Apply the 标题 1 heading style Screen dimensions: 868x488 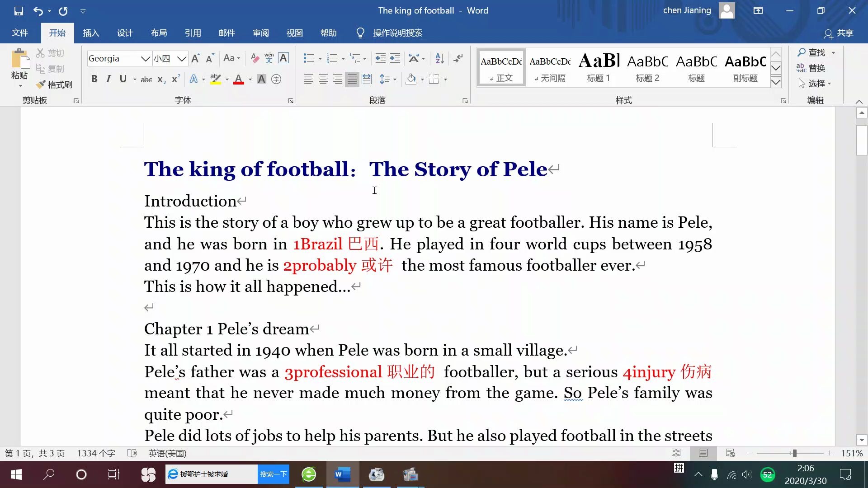(599, 67)
